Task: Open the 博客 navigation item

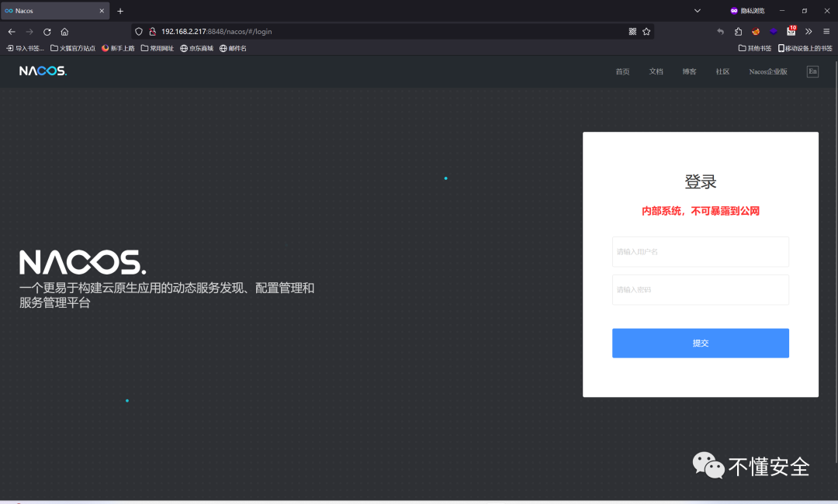Action: tap(690, 71)
